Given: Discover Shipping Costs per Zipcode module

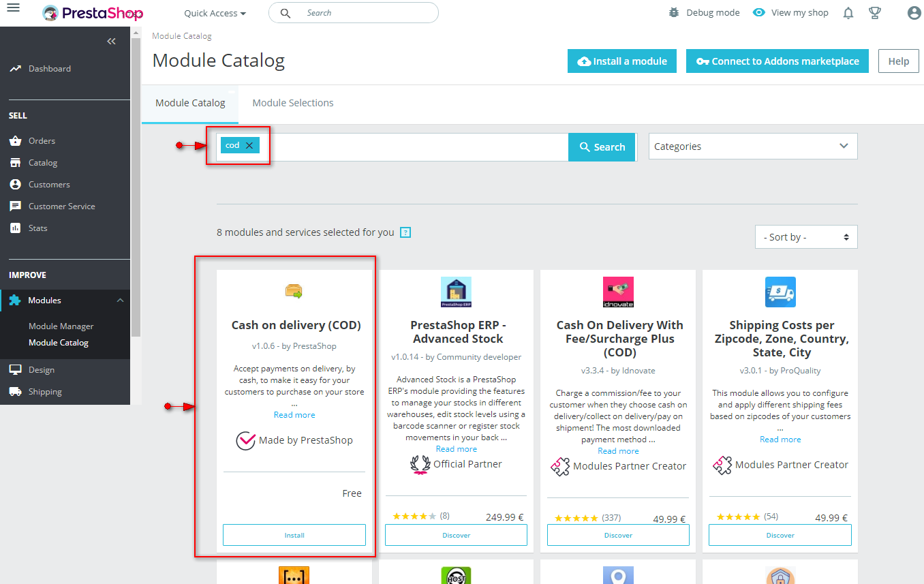Looking at the screenshot, I should (x=780, y=535).
